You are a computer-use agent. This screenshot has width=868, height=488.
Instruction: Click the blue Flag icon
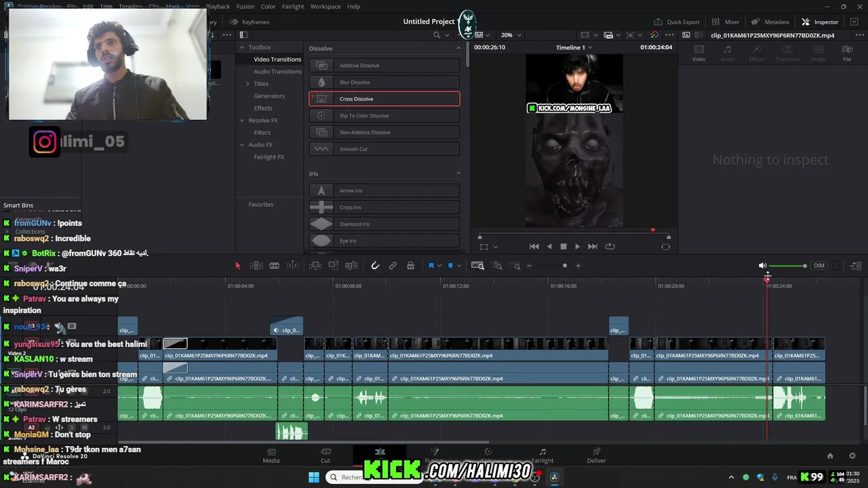click(431, 266)
